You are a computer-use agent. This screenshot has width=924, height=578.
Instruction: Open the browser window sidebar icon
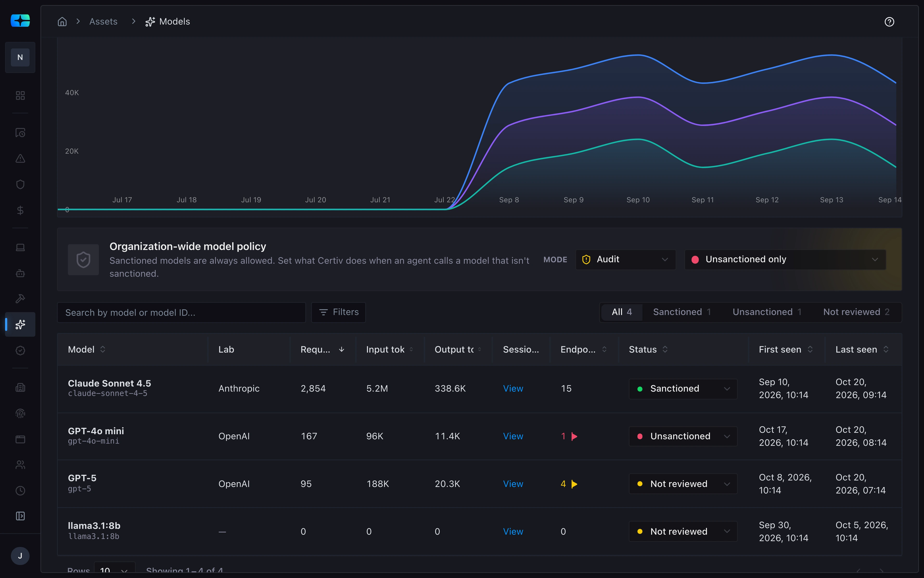click(20, 439)
